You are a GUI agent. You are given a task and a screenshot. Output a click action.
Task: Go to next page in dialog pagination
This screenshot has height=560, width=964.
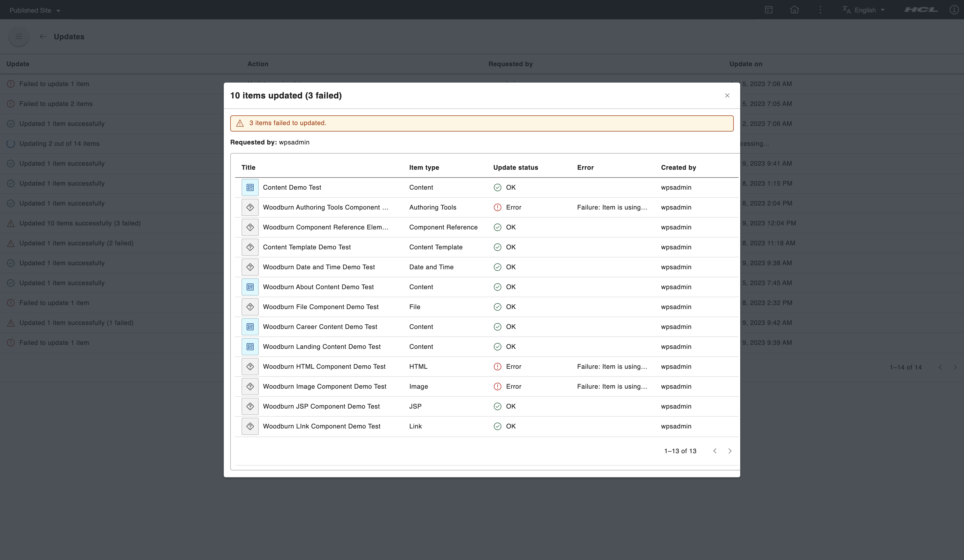[x=729, y=451]
